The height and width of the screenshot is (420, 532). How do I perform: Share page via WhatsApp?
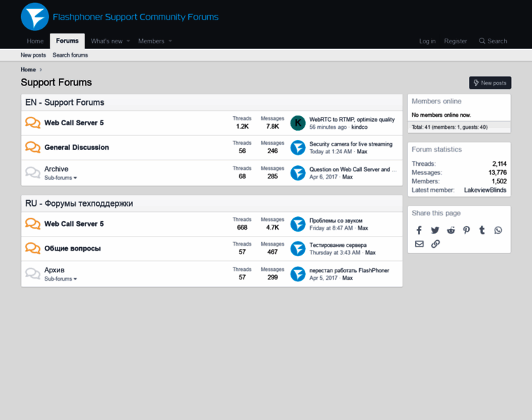[x=498, y=230]
